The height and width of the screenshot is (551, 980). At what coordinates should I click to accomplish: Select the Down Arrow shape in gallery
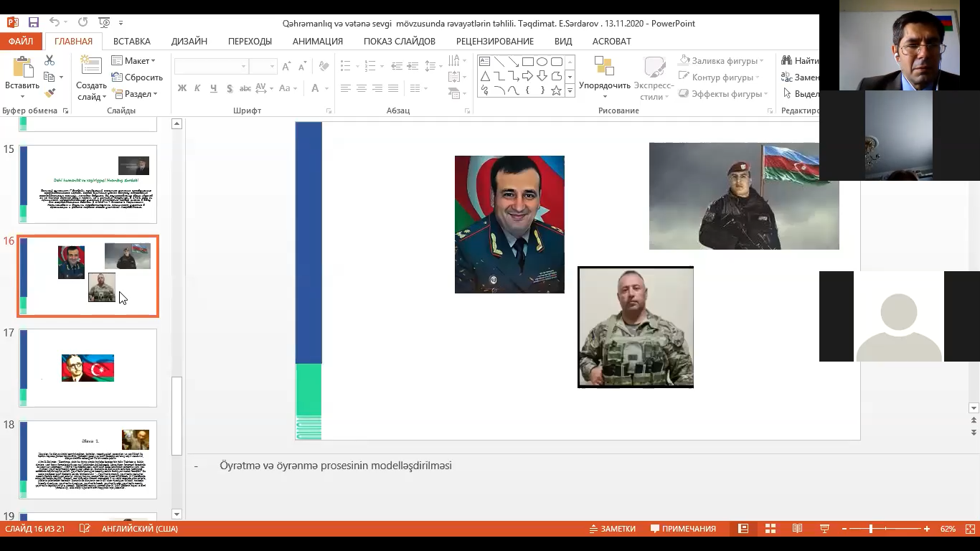[542, 76]
